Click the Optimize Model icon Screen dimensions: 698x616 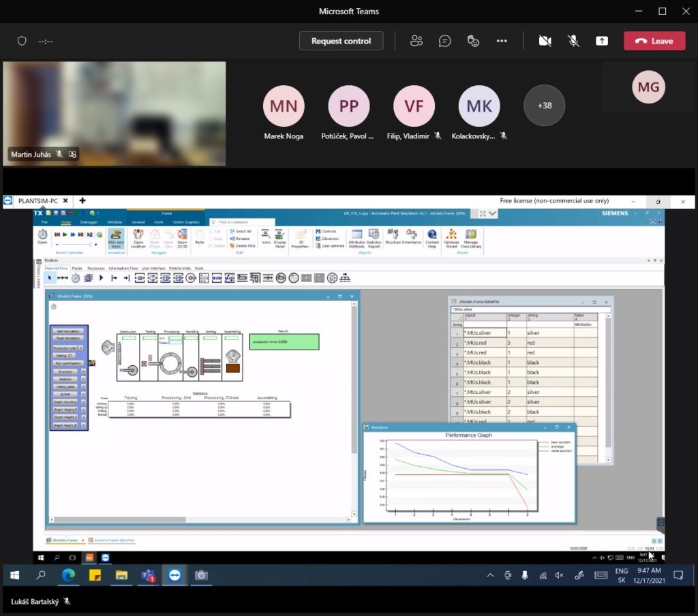click(x=451, y=238)
